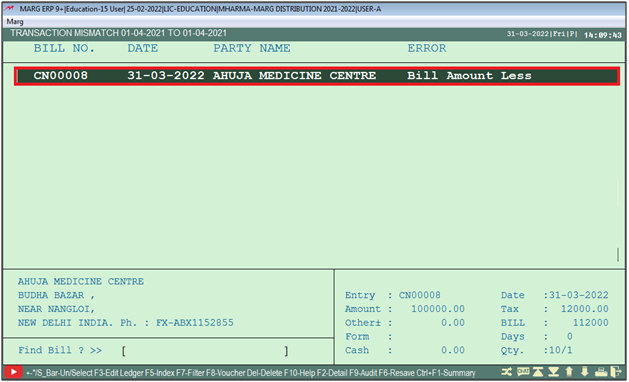Click into the Find Bill input field

pos(205,351)
